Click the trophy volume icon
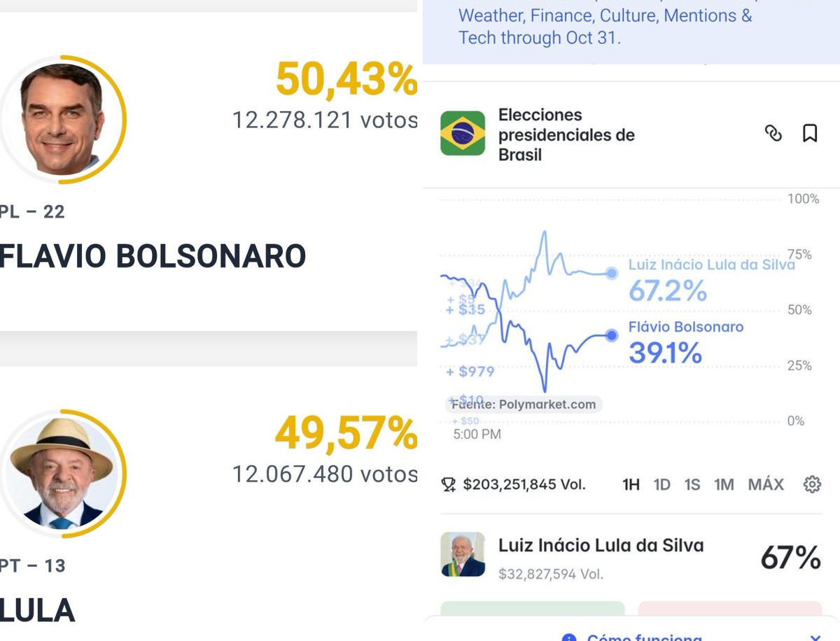The width and height of the screenshot is (840, 641). (449, 484)
